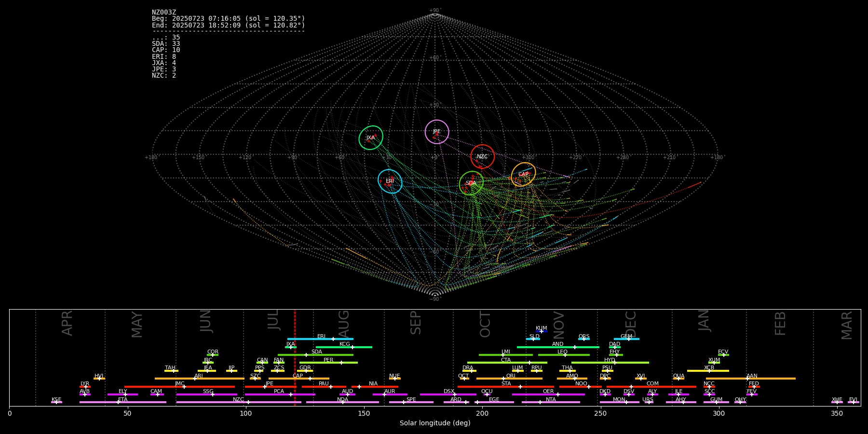Viewport: 868px width, 434px height.
Task: Click the ERI radiant circle on sky map
Action: pos(390,181)
